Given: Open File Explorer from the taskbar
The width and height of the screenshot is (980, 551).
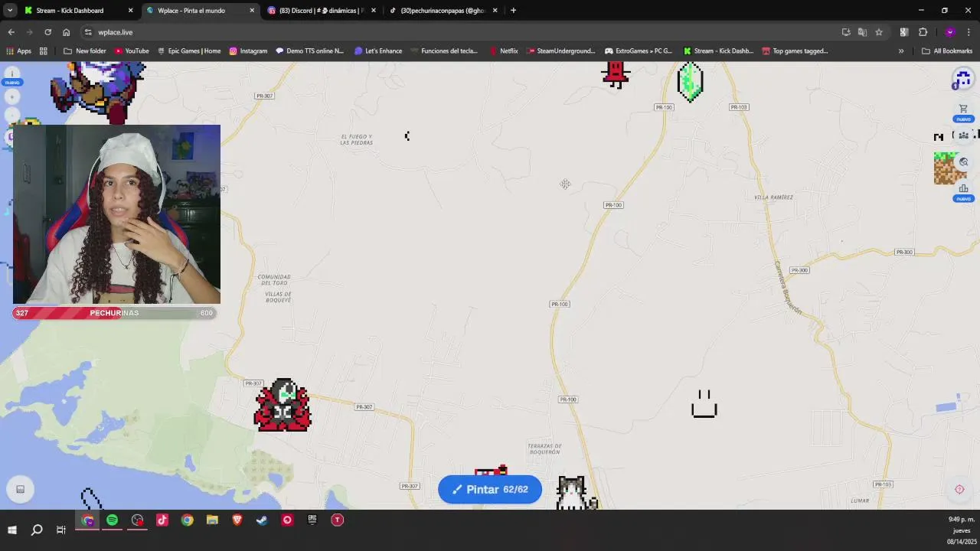Looking at the screenshot, I should pos(212,520).
